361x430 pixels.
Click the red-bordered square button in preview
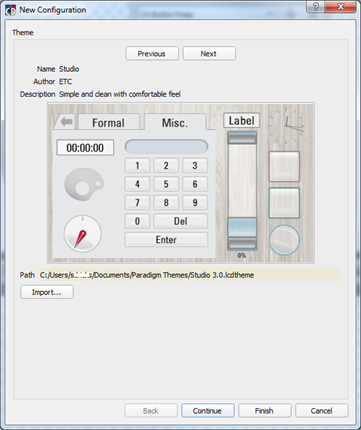coord(284,166)
